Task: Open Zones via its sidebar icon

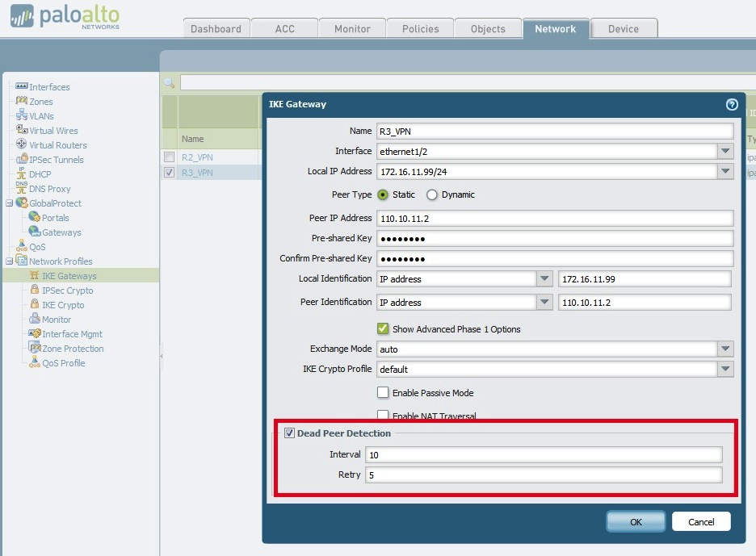Action: click(x=22, y=101)
